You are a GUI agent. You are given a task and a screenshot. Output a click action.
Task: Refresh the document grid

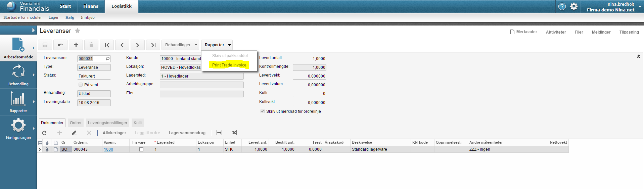tap(44, 133)
